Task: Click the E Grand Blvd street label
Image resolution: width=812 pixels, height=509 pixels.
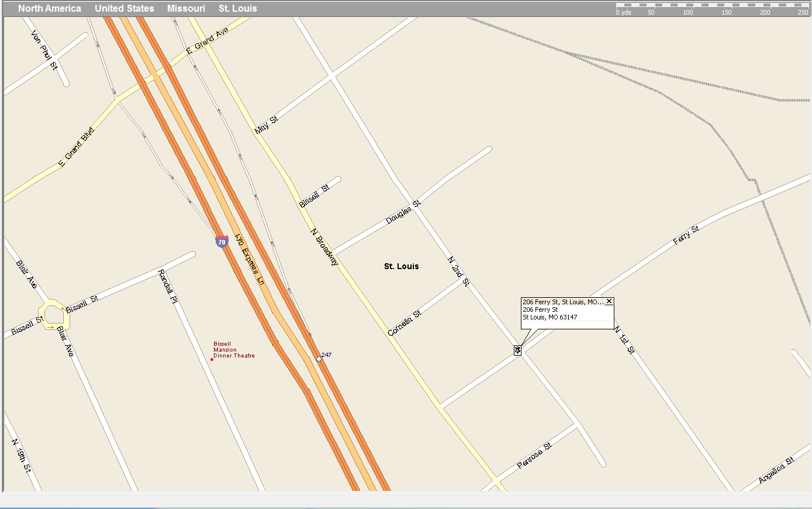Action: point(77,147)
